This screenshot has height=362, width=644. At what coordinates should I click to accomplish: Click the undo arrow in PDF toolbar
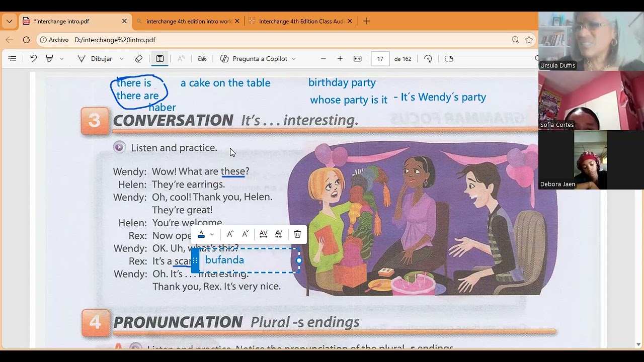33,59
